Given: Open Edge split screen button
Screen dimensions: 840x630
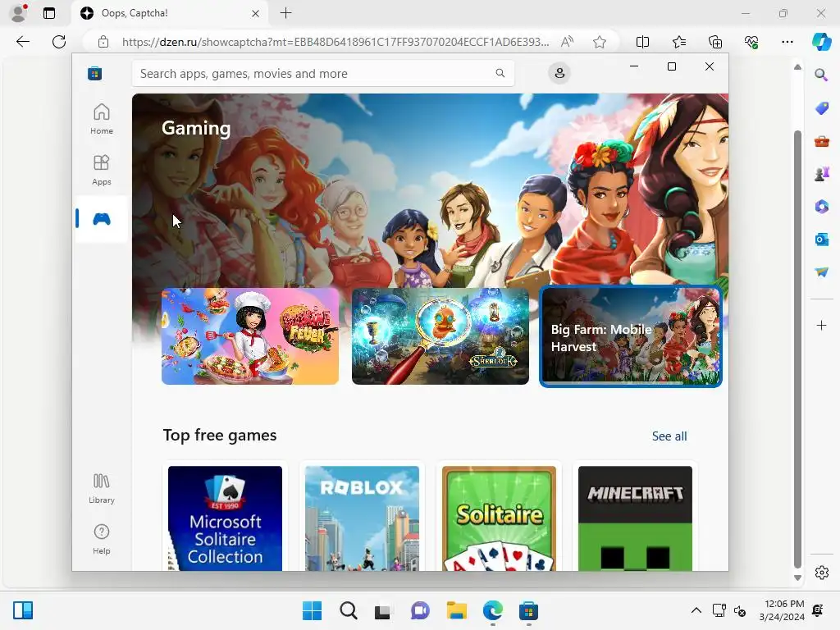Looking at the screenshot, I should 642,42.
